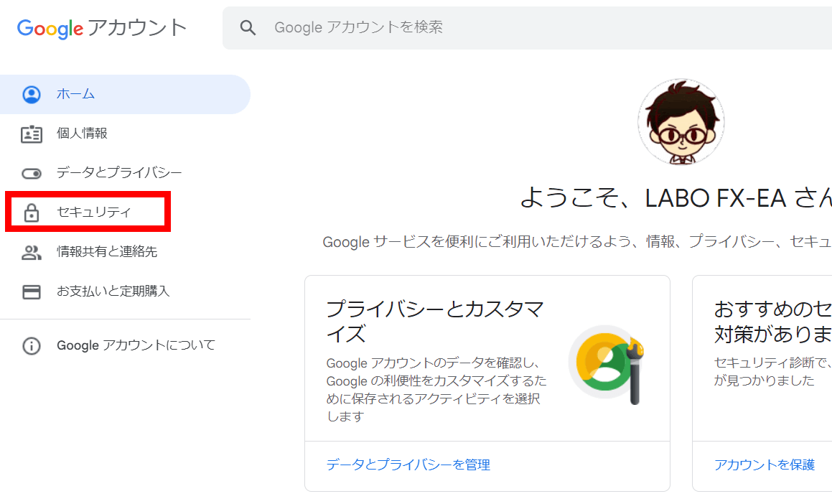Click the Google アカウント logo
Viewport: 832px width, 504px height.
[102, 27]
